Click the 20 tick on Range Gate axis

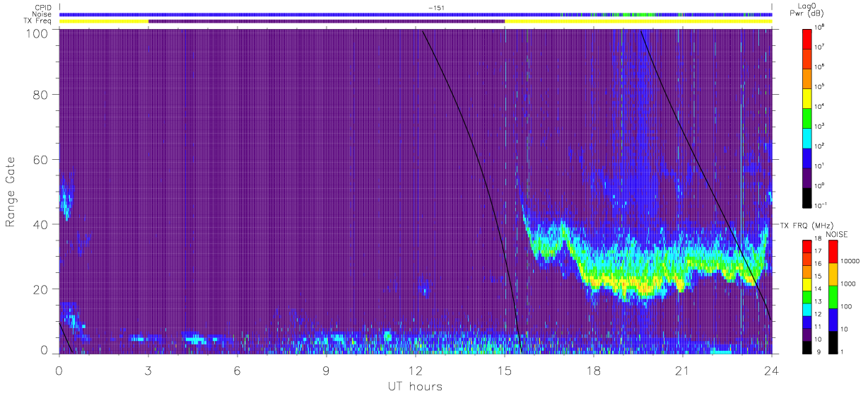point(42,289)
